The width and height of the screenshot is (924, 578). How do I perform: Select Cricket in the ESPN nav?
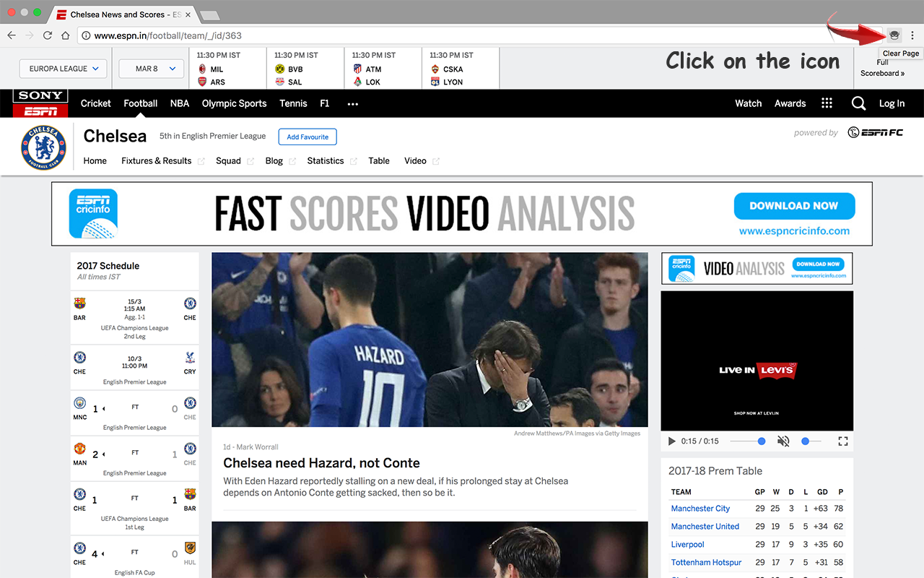(x=95, y=103)
